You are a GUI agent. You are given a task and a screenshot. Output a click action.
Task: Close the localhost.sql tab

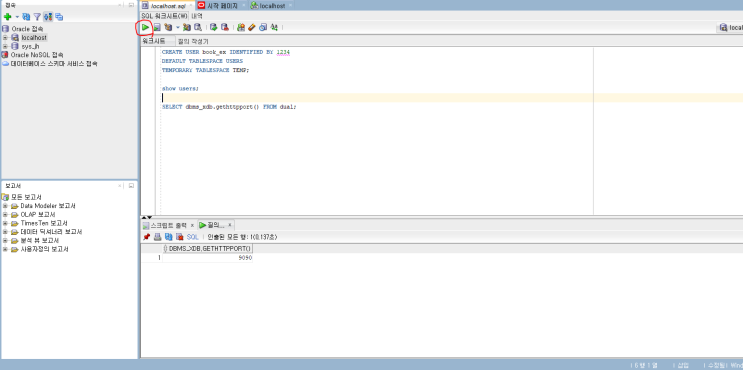(191, 5)
